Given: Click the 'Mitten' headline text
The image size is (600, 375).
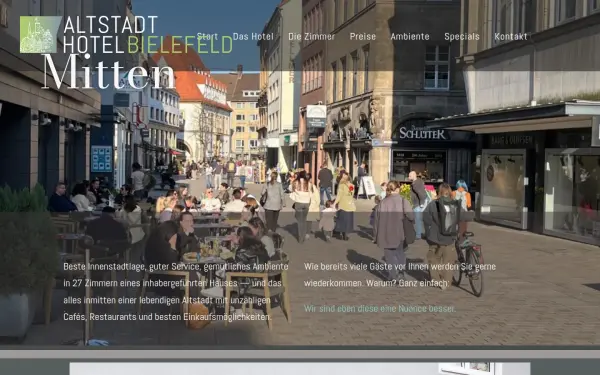Looking at the screenshot, I should (109, 72).
